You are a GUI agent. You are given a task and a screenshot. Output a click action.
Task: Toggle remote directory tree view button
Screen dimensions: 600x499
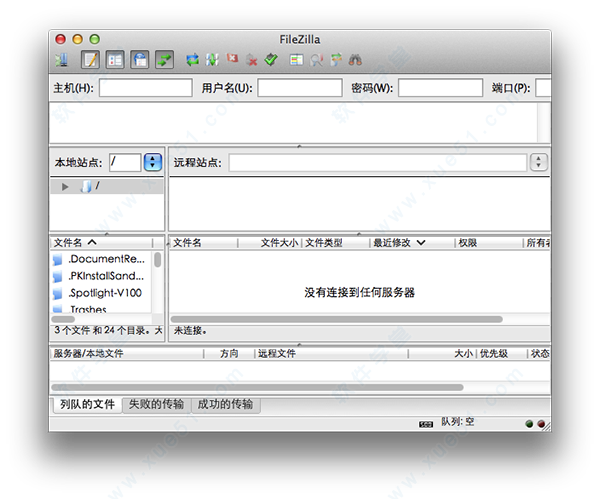[x=140, y=60]
